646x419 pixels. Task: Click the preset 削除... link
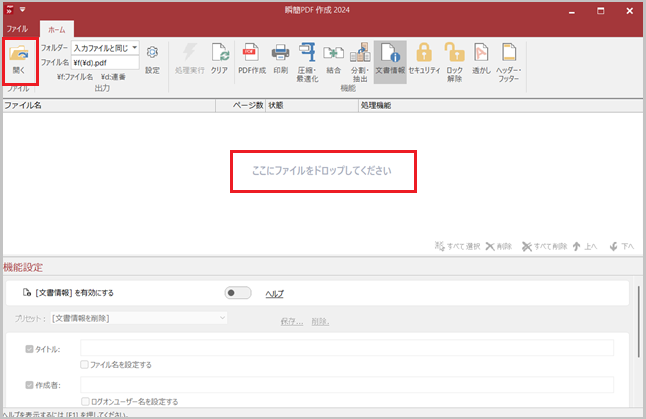tap(320, 321)
